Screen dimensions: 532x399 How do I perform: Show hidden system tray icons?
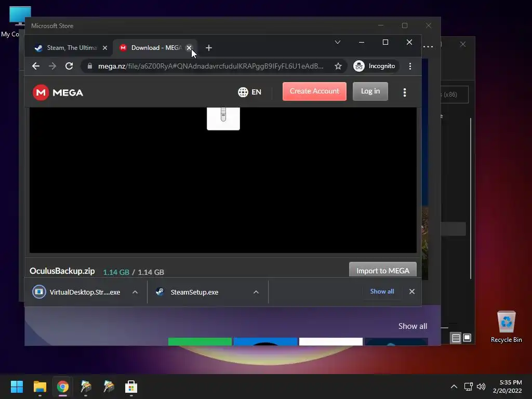[x=454, y=387]
